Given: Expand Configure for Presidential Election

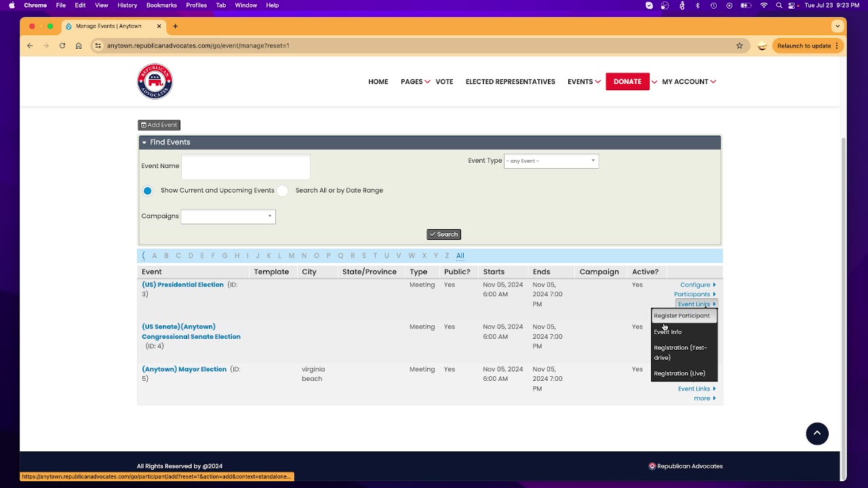Looking at the screenshot, I should click(698, 285).
